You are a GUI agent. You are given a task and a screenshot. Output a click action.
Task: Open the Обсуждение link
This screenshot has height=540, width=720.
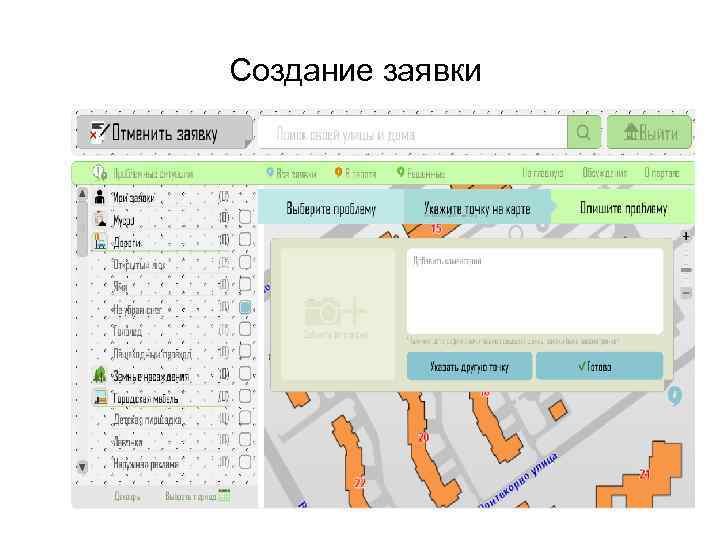pos(604,173)
